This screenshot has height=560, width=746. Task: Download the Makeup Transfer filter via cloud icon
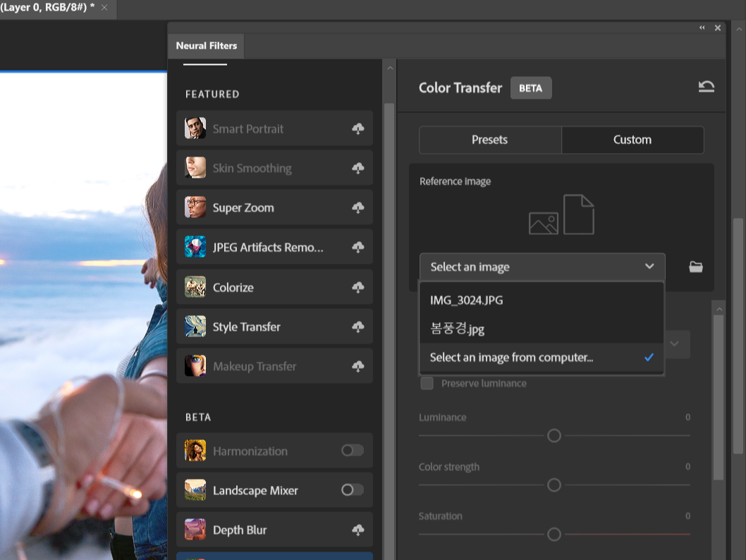pyautogui.click(x=357, y=366)
